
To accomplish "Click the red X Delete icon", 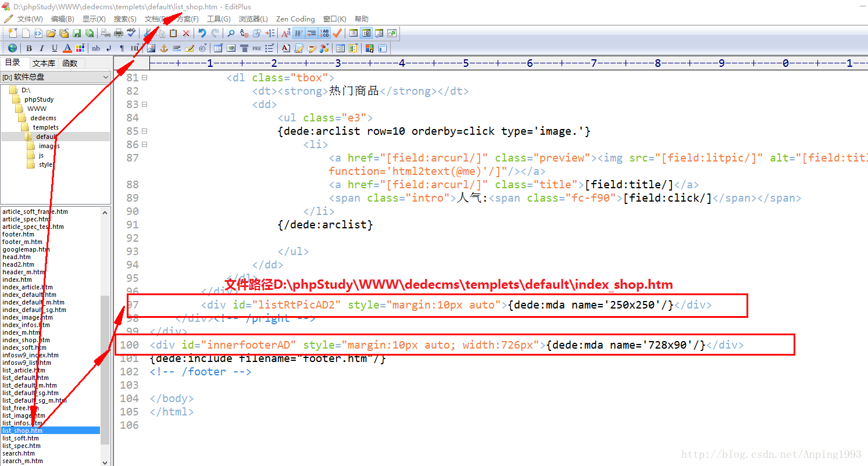I will [186, 33].
